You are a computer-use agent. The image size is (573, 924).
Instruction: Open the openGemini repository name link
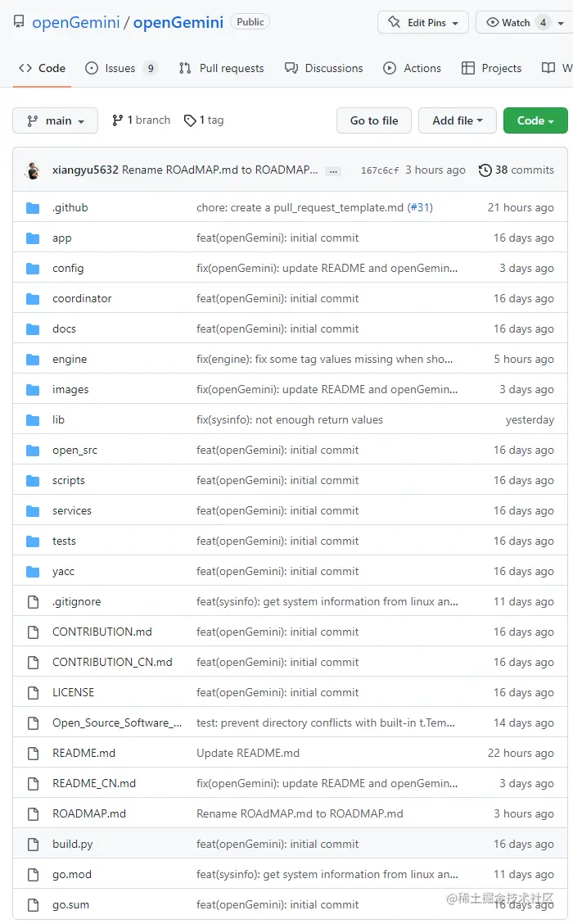tap(178, 22)
